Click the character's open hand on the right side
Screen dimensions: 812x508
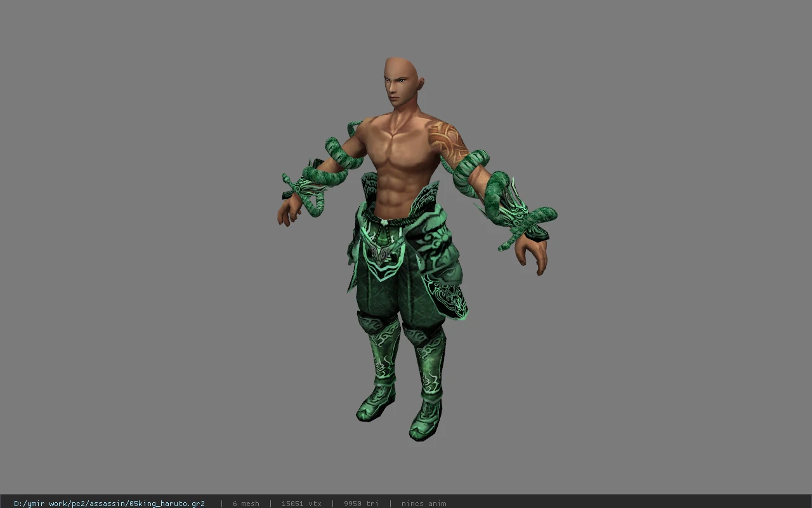pos(532,254)
